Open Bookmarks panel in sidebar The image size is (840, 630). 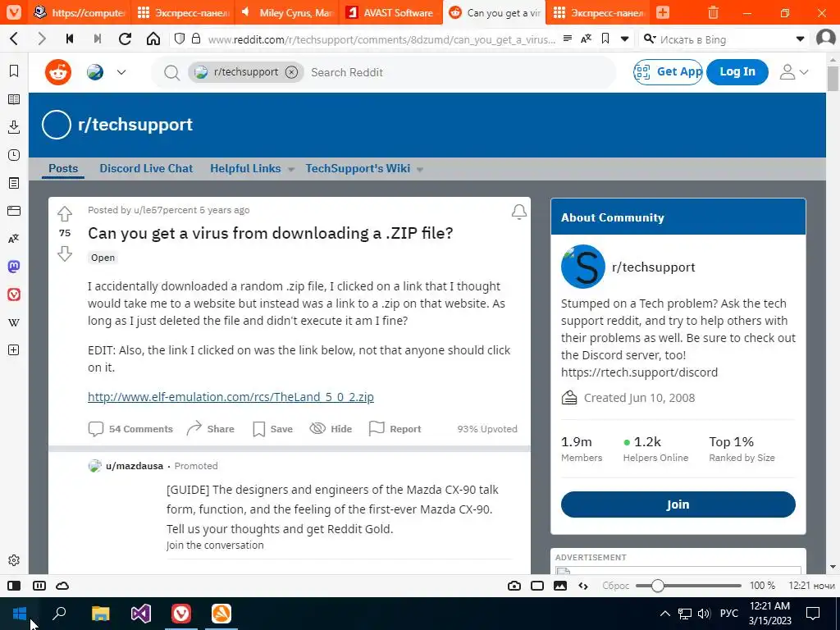(14, 71)
